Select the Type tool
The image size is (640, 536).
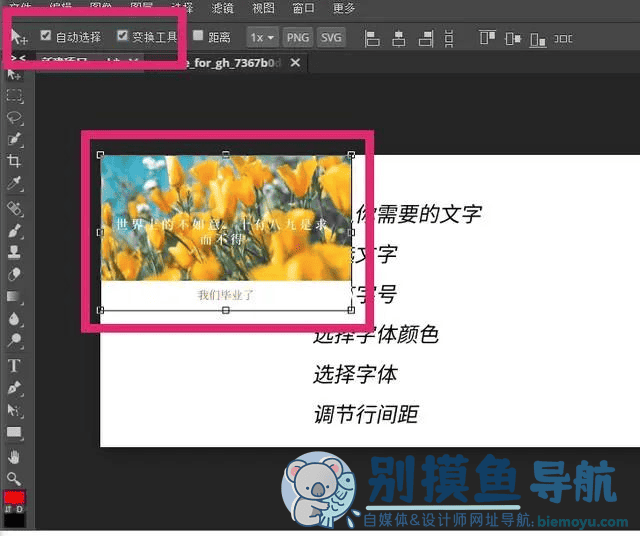pos(15,366)
